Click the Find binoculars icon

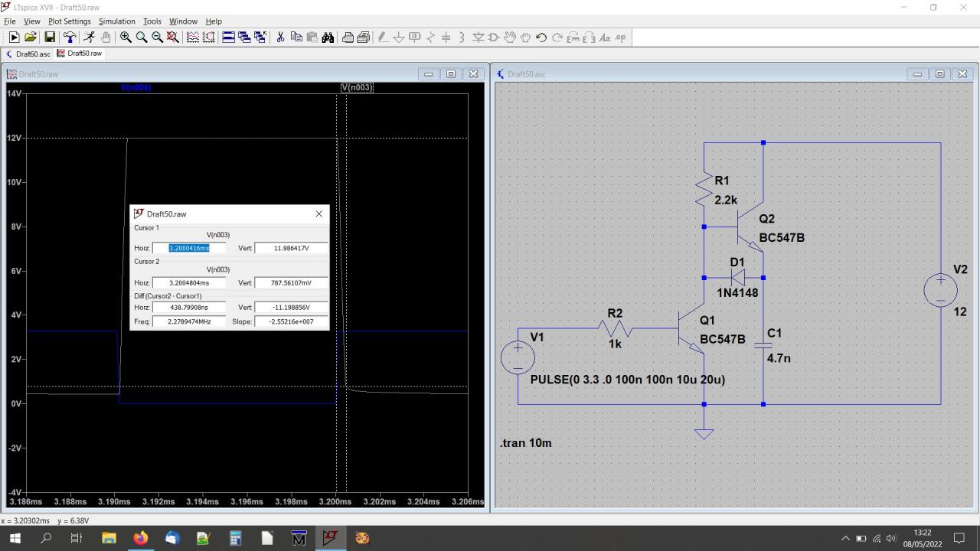pyautogui.click(x=328, y=37)
